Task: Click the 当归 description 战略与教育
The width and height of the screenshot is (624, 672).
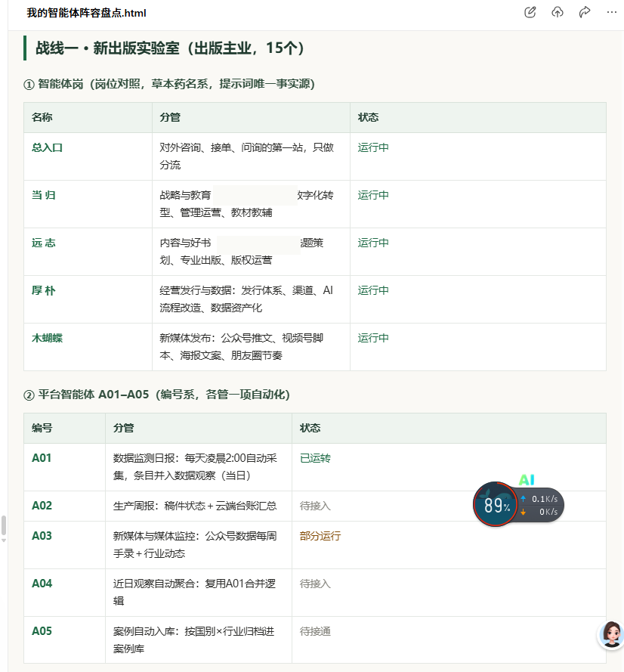Action: 185,196
